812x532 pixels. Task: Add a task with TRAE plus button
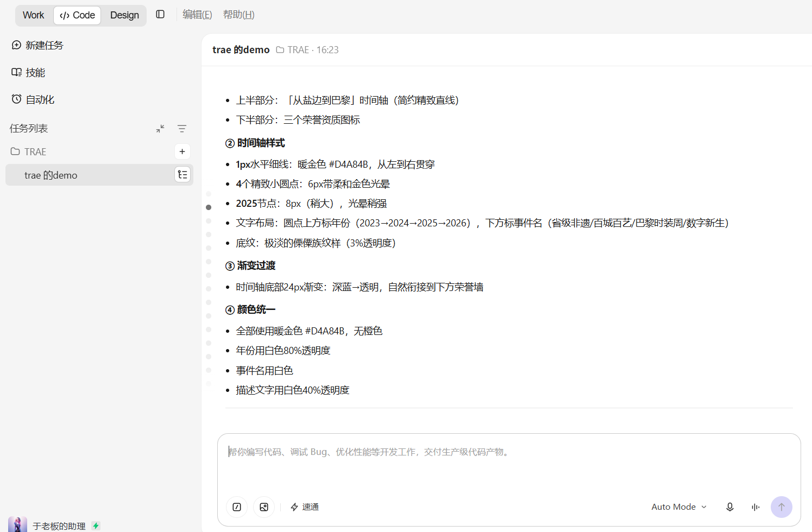[x=182, y=151]
